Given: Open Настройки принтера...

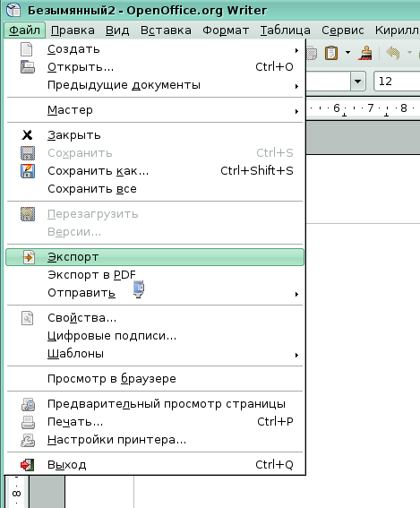Looking at the screenshot, I should [155, 440].
